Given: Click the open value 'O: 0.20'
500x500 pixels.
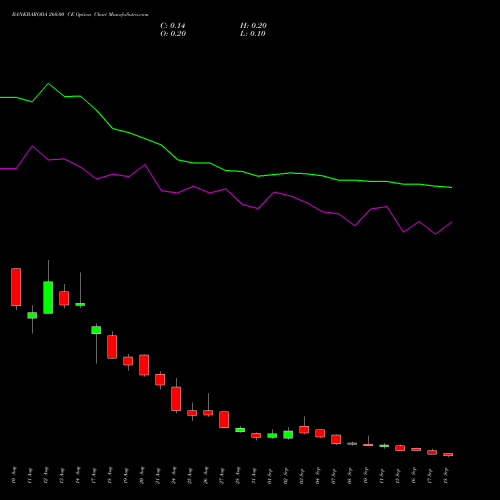Looking at the screenshot, I should coord(173,34).
